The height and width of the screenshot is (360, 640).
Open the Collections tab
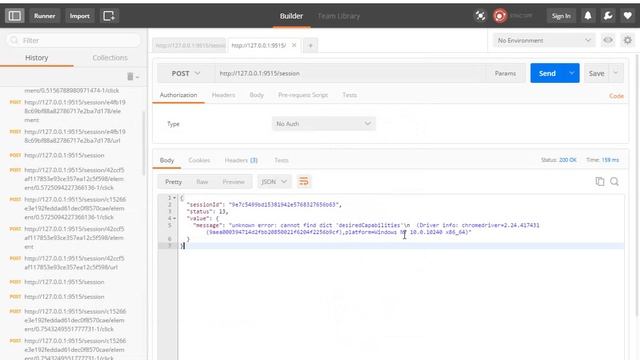pyautogui.click(x=110, y=58)
